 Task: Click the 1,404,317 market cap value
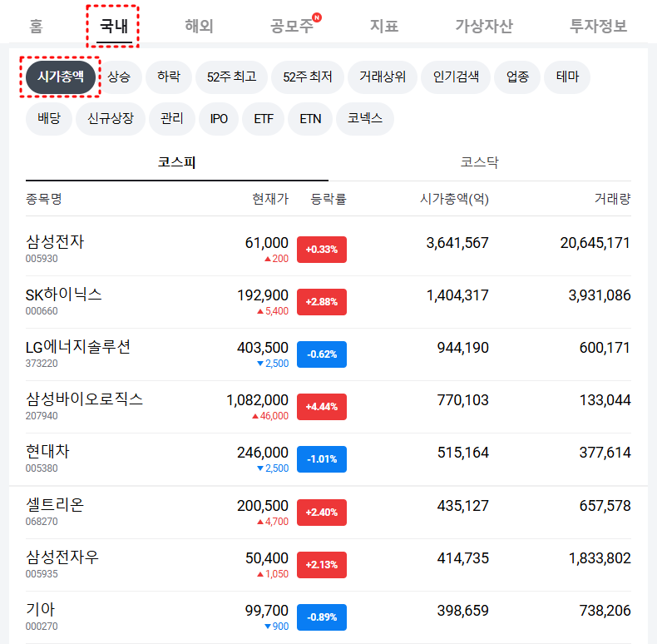(x=457, y=295)
